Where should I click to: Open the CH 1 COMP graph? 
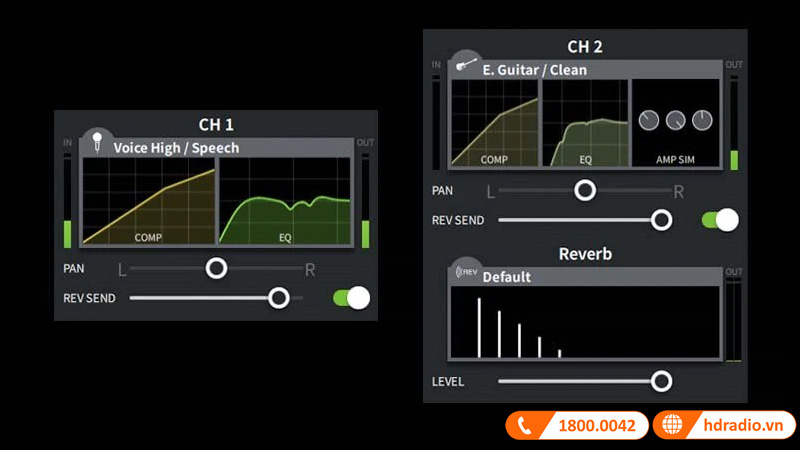point(149,200)
